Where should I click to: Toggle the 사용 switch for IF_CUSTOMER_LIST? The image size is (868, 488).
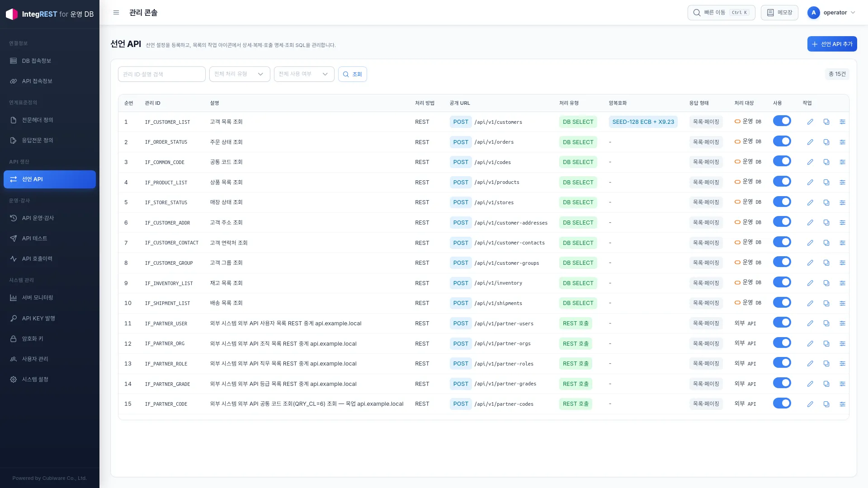[782, 121]
